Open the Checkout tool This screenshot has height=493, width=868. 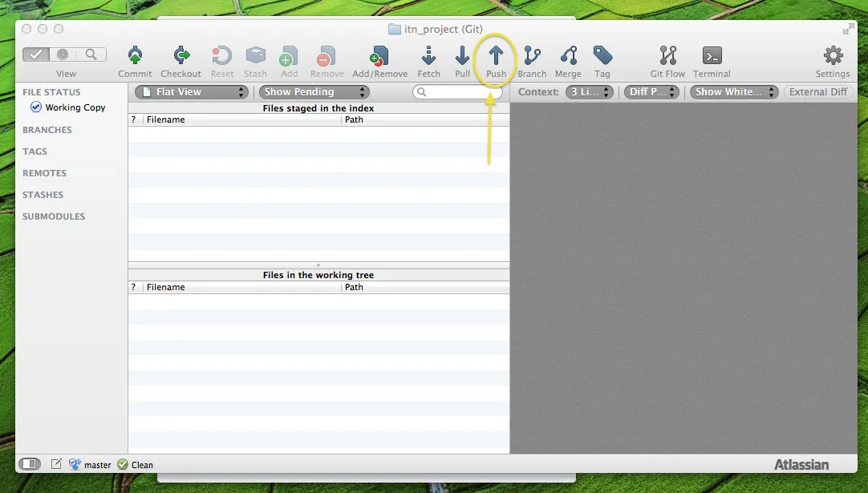click(180, 56)
